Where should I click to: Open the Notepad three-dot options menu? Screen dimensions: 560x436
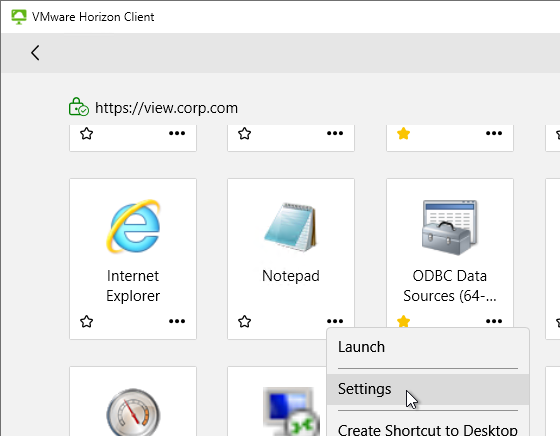[x=335, y=321]
